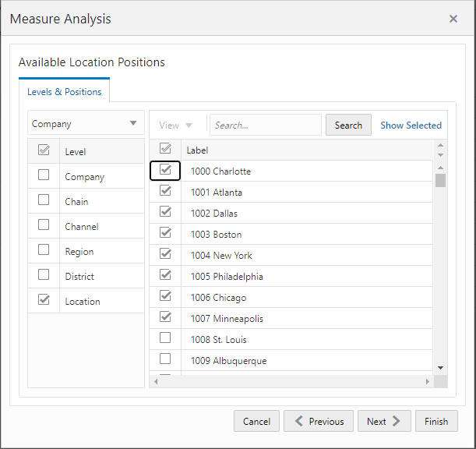Image resolution: width=476 pixels, height=449 pixels.
Task: Close the Measure Analysis dialog
Action: pos(453,19)
